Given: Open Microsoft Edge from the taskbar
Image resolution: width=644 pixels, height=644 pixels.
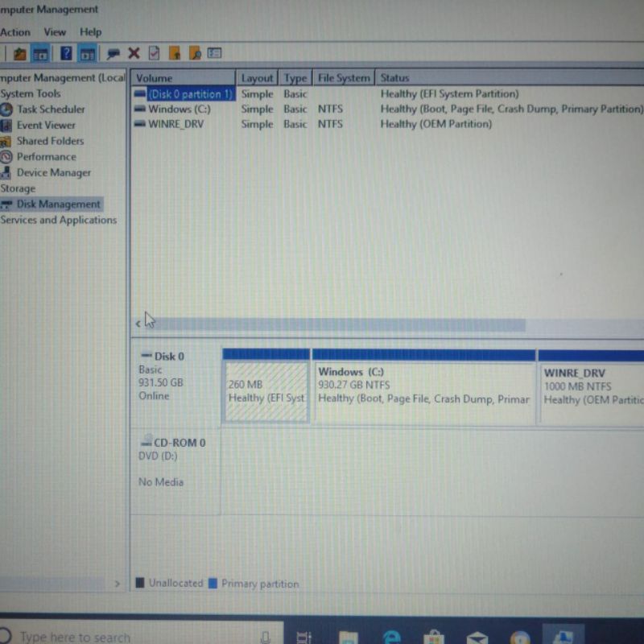Looking at the screenshot, I should tap(392, 636).
